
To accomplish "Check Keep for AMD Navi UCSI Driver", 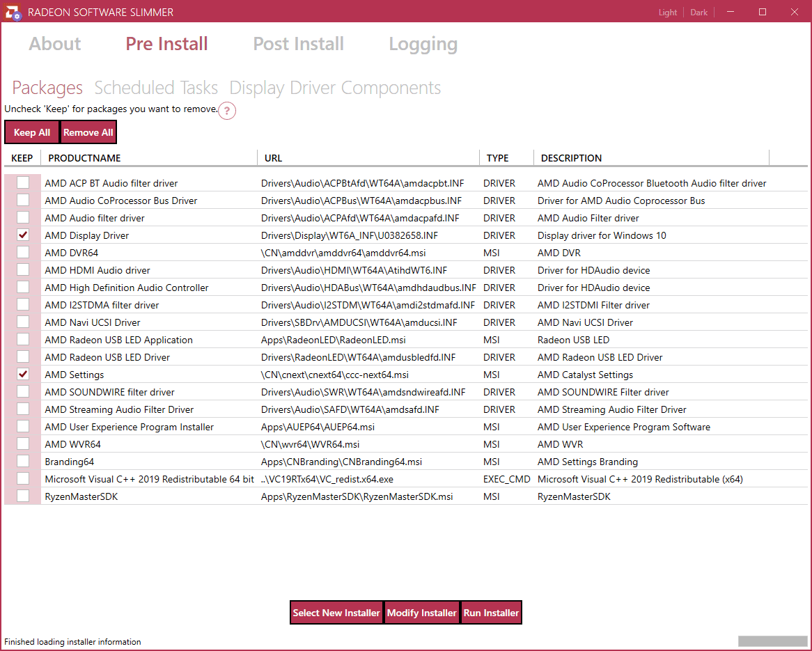I will click(23, 322).
